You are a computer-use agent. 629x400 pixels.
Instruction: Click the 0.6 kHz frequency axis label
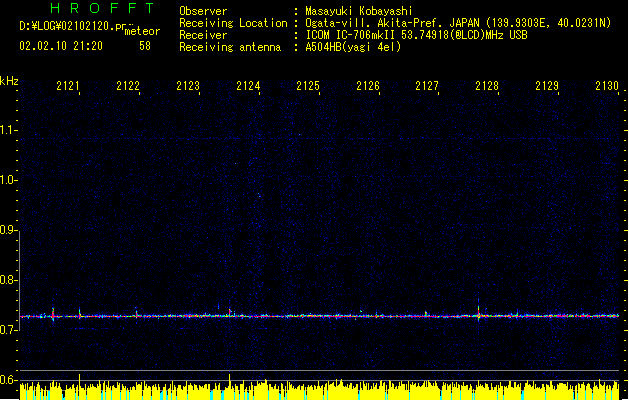(8, 380)
